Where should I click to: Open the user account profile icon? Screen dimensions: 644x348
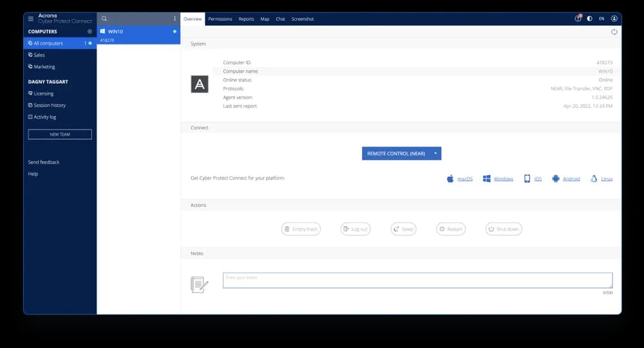pos(614,19)
